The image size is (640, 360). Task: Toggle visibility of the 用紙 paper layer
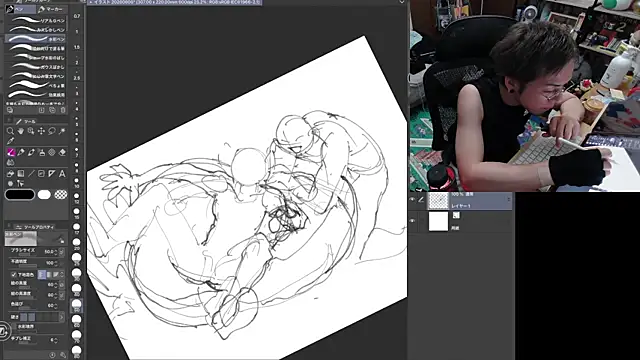coord(413,221)
